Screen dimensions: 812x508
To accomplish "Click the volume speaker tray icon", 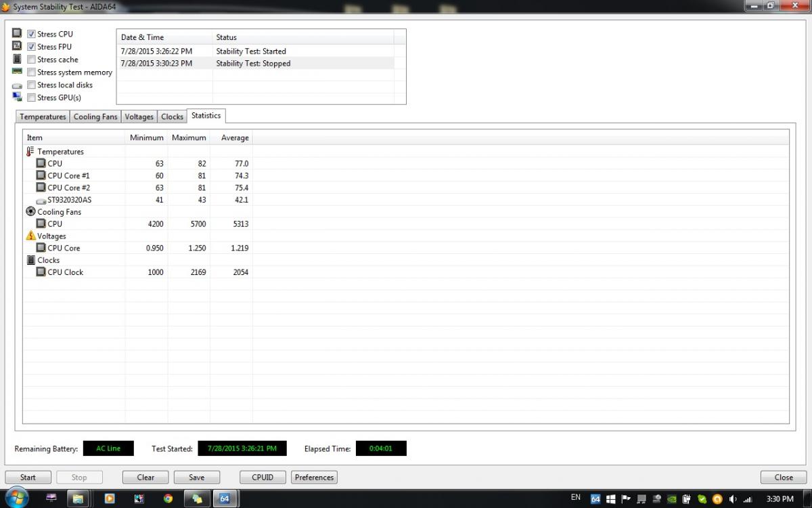I will (733, 499).
